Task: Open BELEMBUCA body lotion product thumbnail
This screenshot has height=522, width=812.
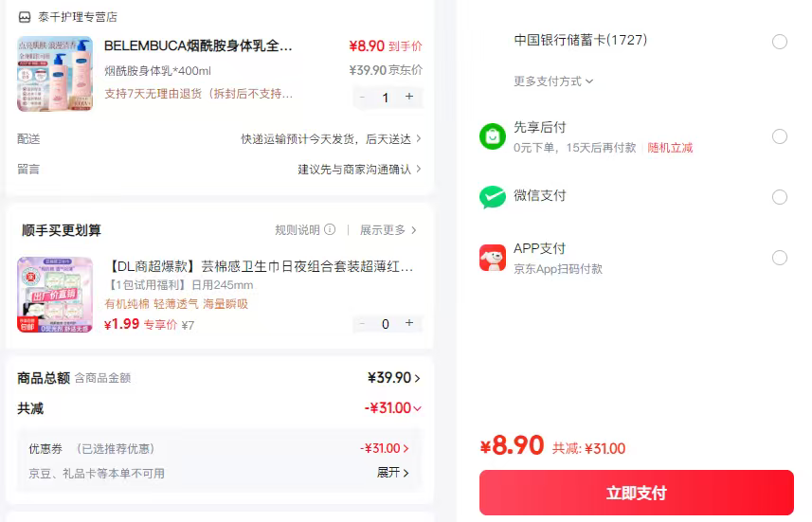Action: [55, 74]
